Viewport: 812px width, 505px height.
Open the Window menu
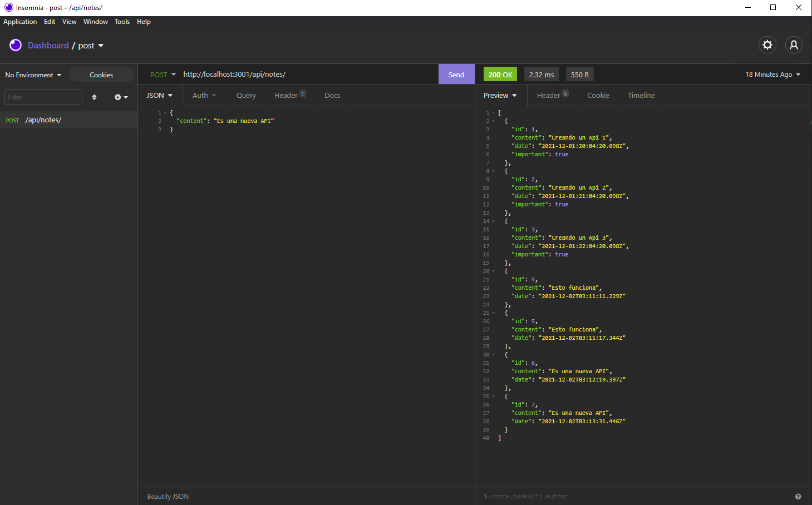(96, 22)
